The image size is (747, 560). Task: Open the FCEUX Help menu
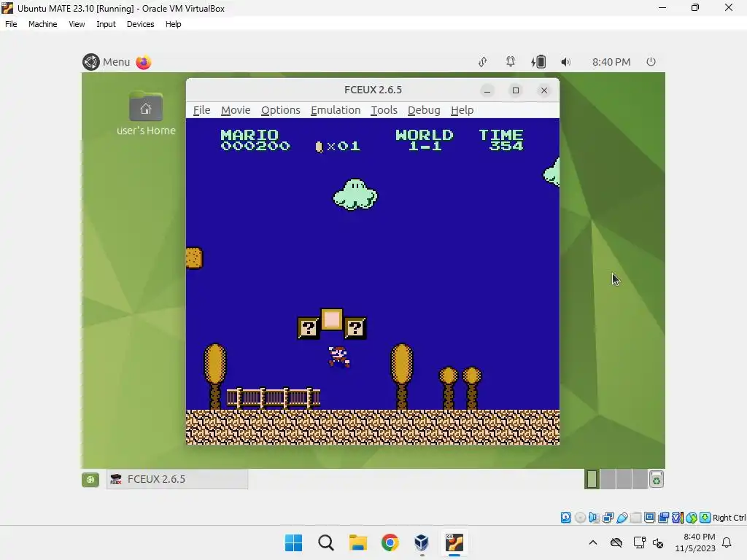[462, 110]
